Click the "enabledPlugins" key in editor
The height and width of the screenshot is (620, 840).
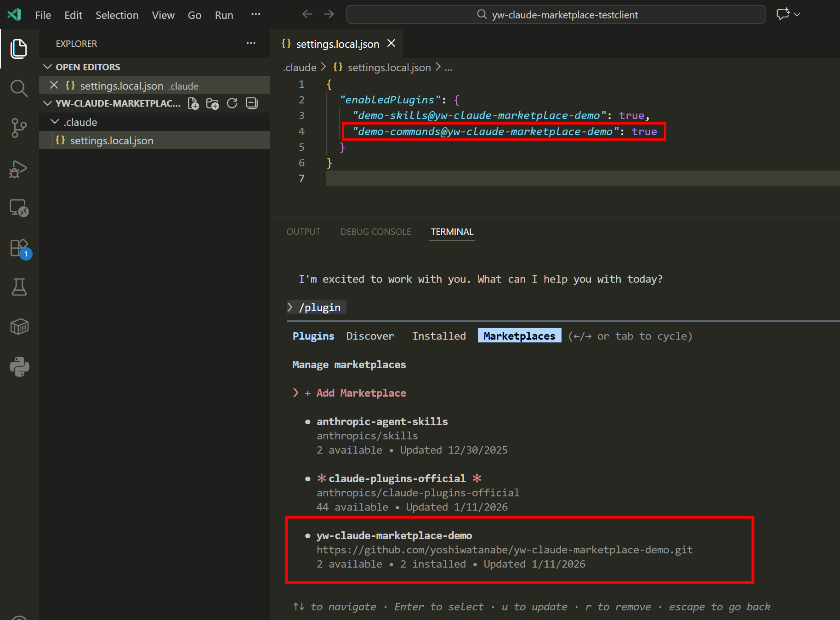[390, 100]
